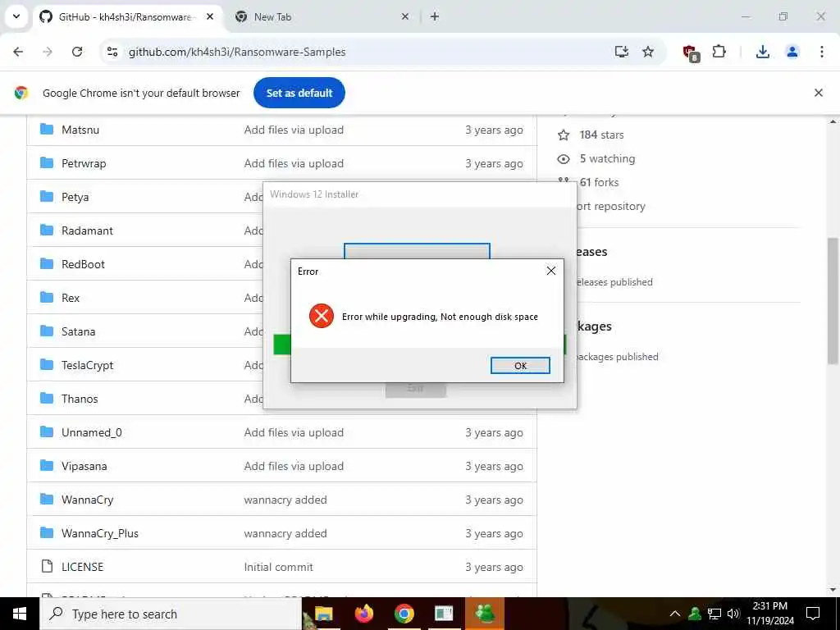Click 'Initial commit' message for LICENSE
The width and height of the screenshot is (840, 630).
pyautogui.click(x=279, y=567)
